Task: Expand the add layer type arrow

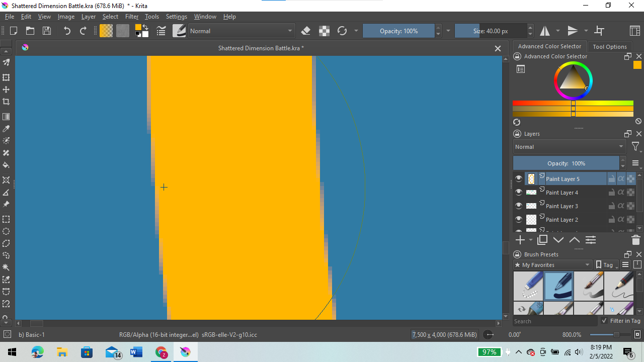Action: tap(530, 240)
